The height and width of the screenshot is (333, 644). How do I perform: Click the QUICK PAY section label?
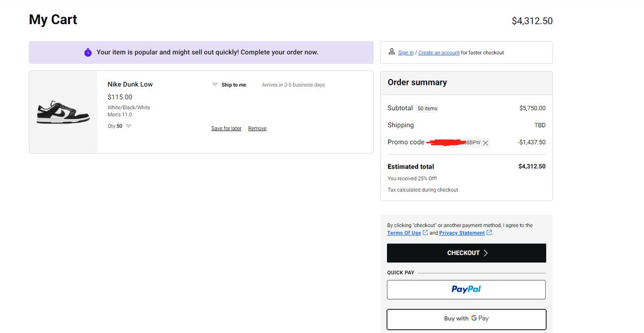click(401, 273)
